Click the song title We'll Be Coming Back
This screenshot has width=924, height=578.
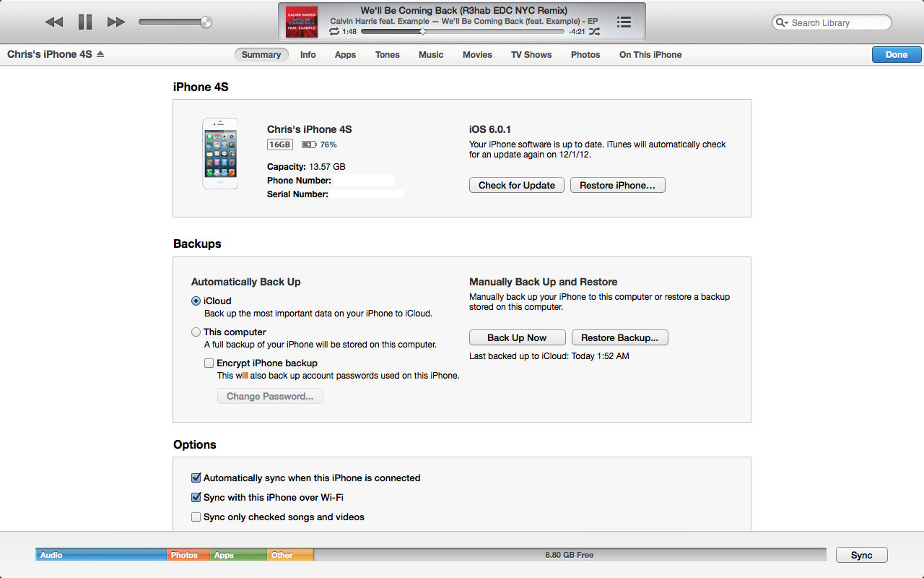point(464,11)
